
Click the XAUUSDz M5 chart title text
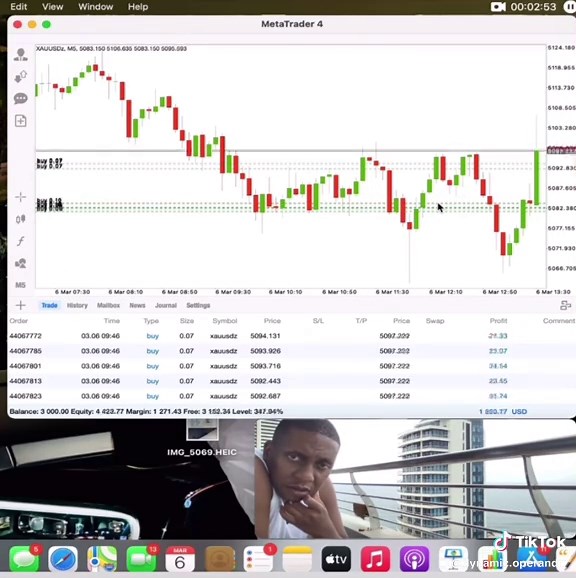(111, 49)
